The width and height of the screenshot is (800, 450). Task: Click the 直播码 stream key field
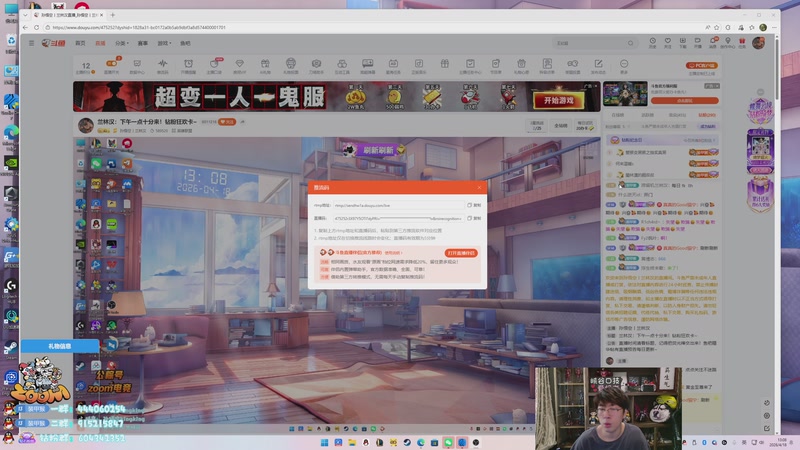pyautogui.click(x=398, y=218)
